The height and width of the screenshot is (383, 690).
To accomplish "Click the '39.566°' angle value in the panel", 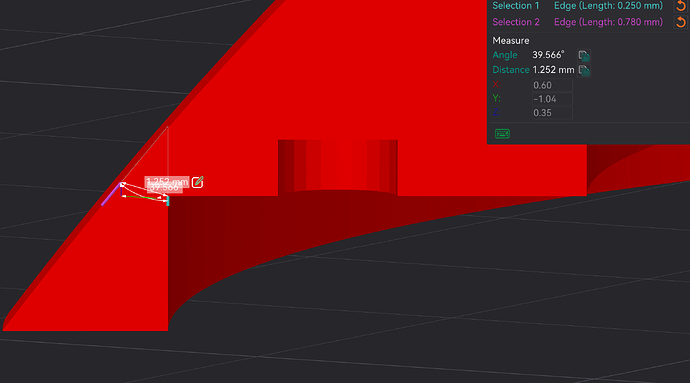I will [x=548, y=55].
